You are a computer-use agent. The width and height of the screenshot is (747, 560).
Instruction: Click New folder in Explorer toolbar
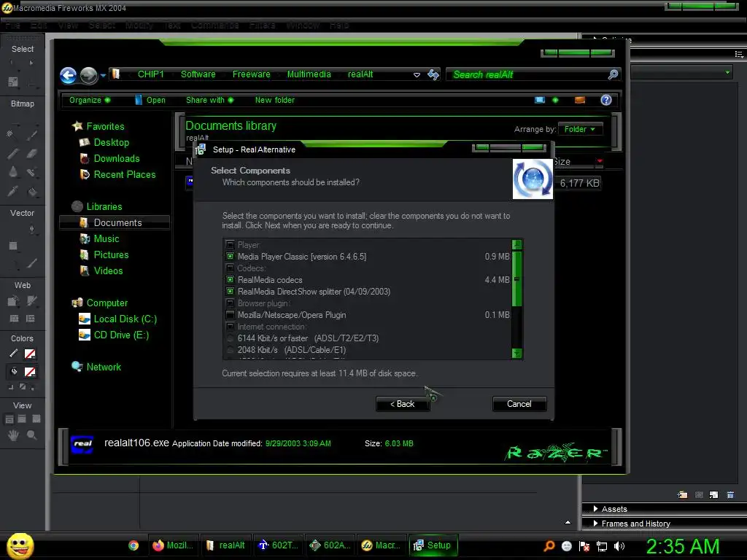pyautogui.click(x=274, y=100)
